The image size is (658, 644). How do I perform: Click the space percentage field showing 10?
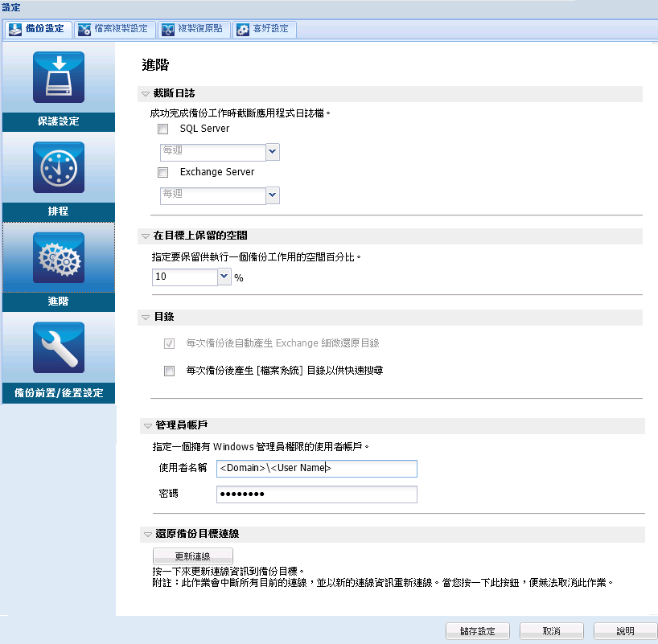click(185, 277)
